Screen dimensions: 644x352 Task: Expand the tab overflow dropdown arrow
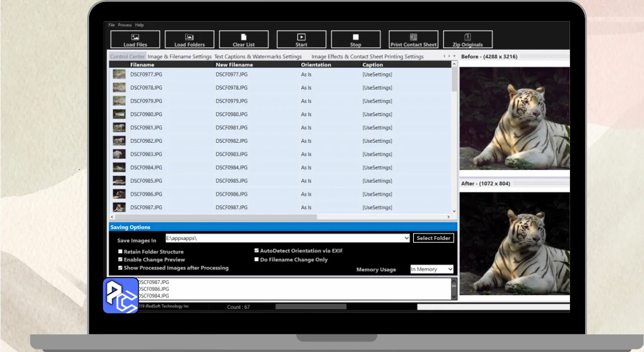(454, 56)
